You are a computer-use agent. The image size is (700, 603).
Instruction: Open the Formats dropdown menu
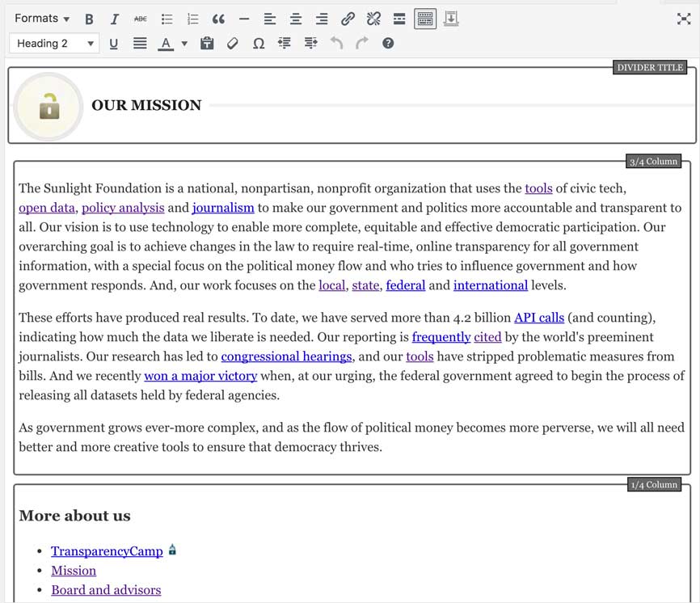coord(42,19)
